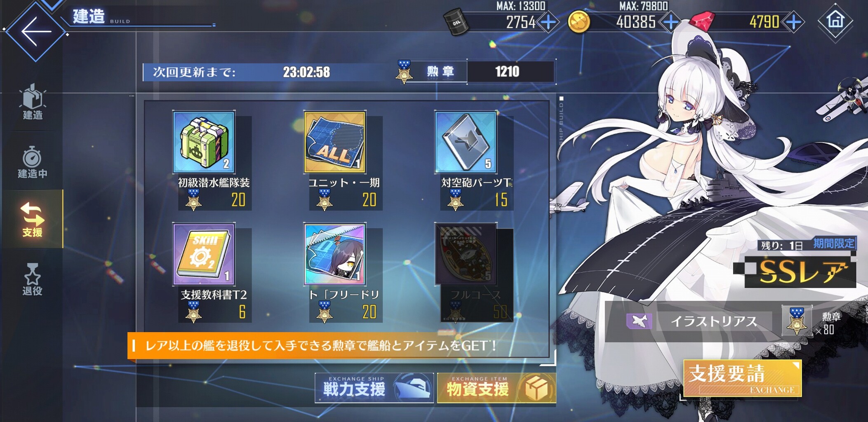Open the home screen via house icon
The width and height of the screenshot is (868, 422).
pos(835,20)
